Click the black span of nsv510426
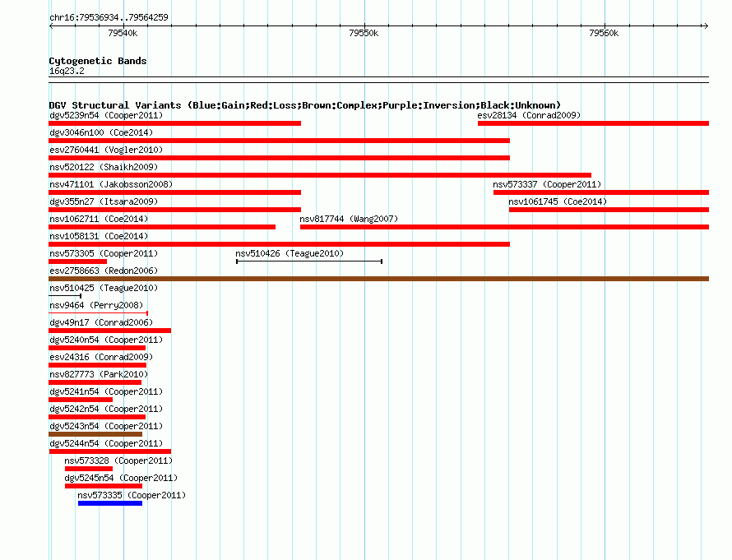This screenshot has width=732, height=560. coord(309,261)
